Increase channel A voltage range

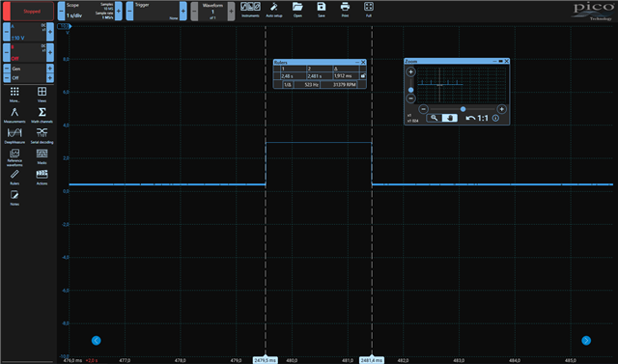(50, 32)
